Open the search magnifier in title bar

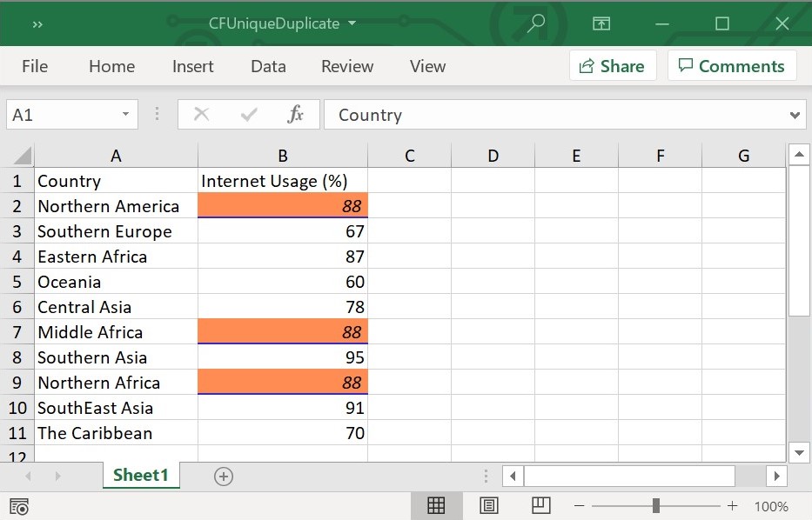pos(535,23)
